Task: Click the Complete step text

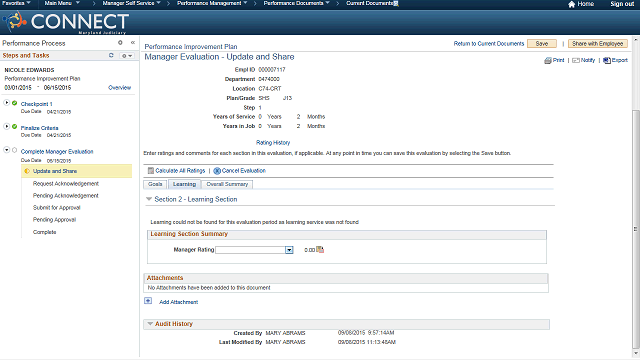Action: [44, 232]
